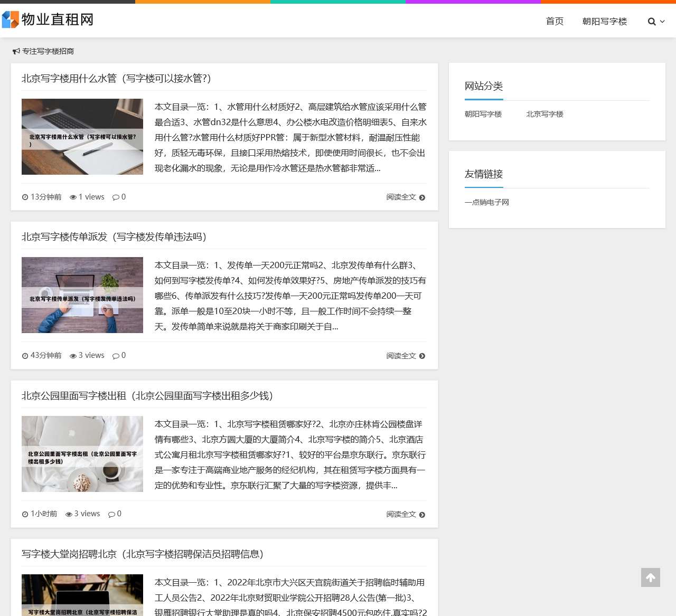Viewport: 676px width, 616px height.
Task: Click excerpt text of 大堂岗招聘 article
Action: [x=290, y=598]
